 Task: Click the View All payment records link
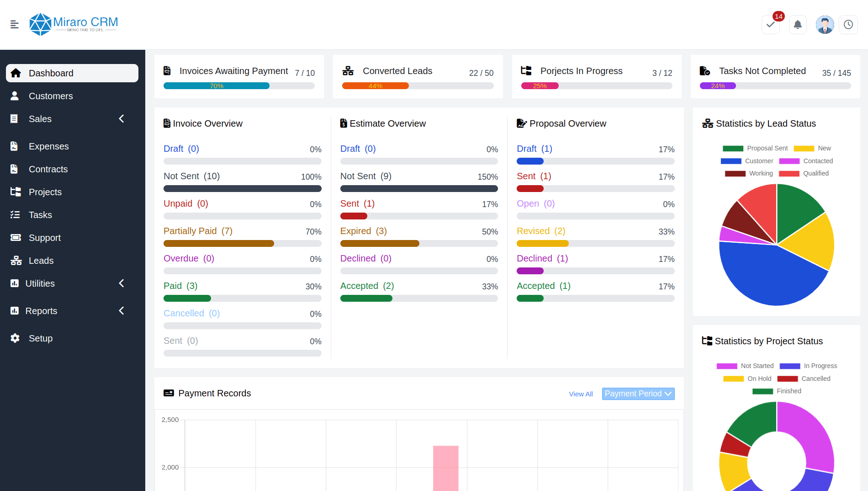point(581,394)
